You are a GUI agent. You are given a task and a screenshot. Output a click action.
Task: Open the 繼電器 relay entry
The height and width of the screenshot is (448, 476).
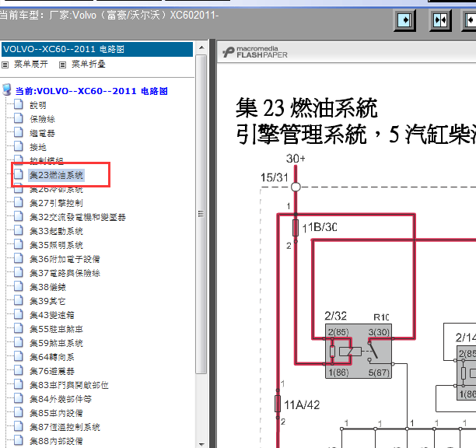click(42, 133)
